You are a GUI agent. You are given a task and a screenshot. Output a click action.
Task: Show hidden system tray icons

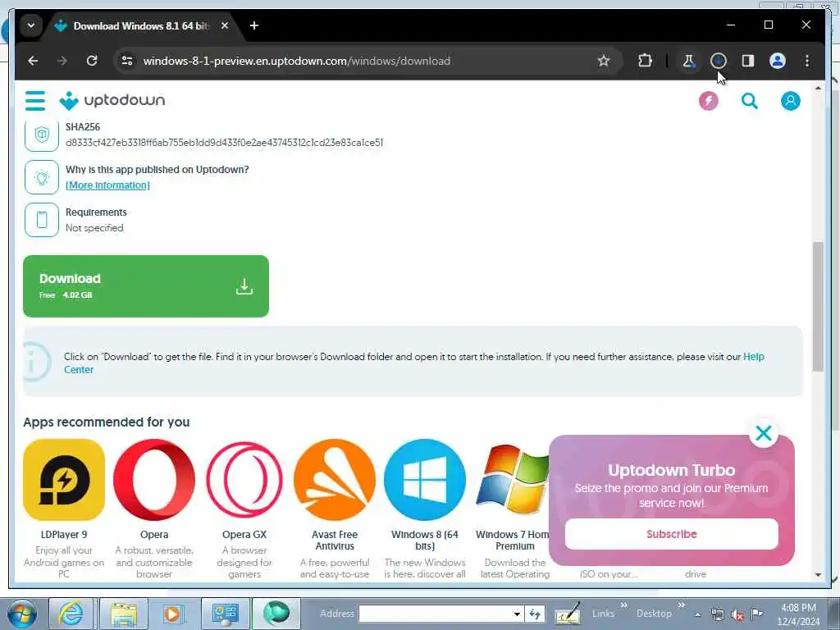(x=697, y=614)
